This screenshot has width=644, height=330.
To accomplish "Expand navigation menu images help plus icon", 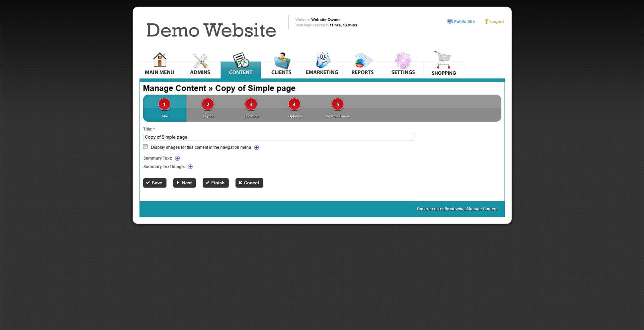I will pyautogui.click(x=256, y=147).
